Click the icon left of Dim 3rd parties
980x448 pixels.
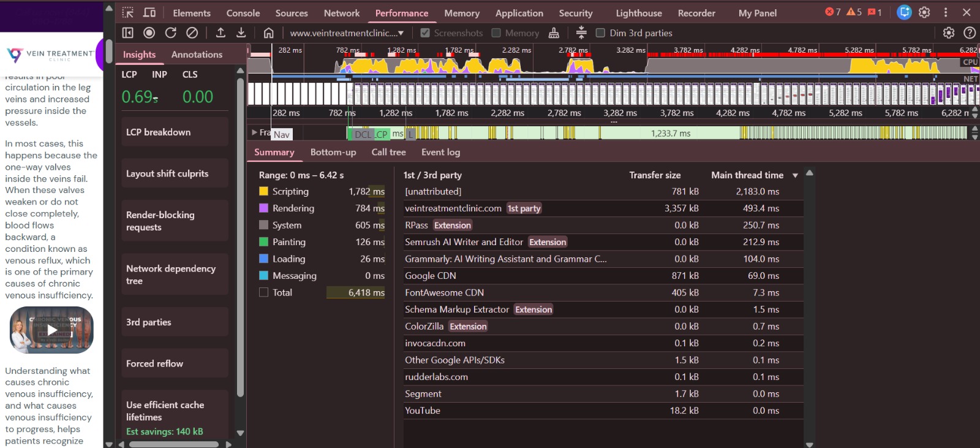(582, 33)
